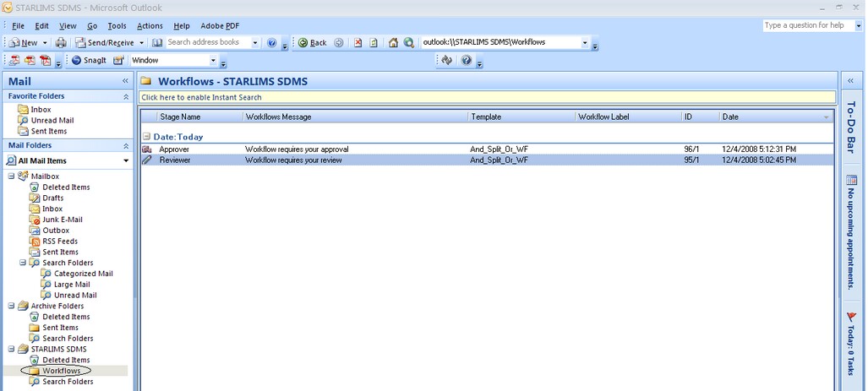
Task: Open the Edit menu
Action: point(41,25)
